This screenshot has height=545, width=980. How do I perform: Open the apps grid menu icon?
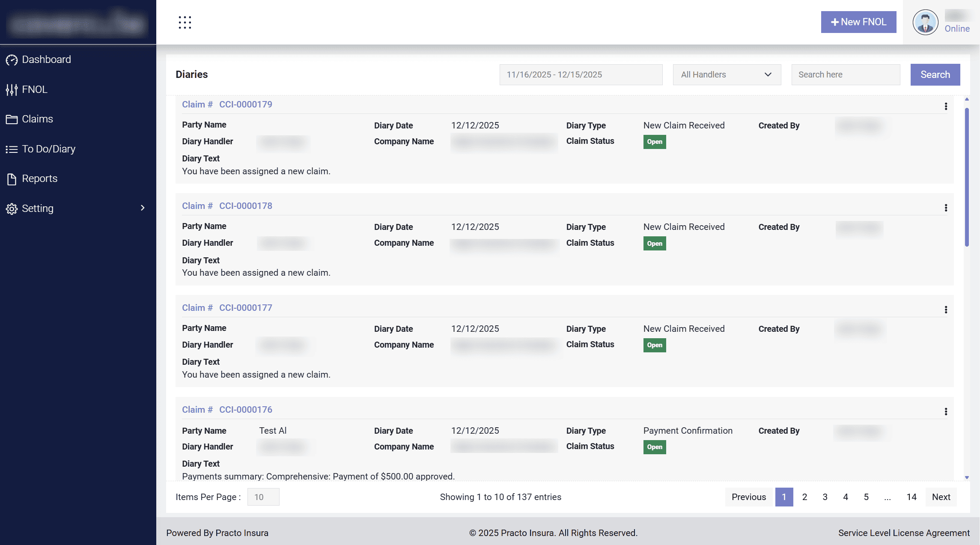click(x=185, y=22)
